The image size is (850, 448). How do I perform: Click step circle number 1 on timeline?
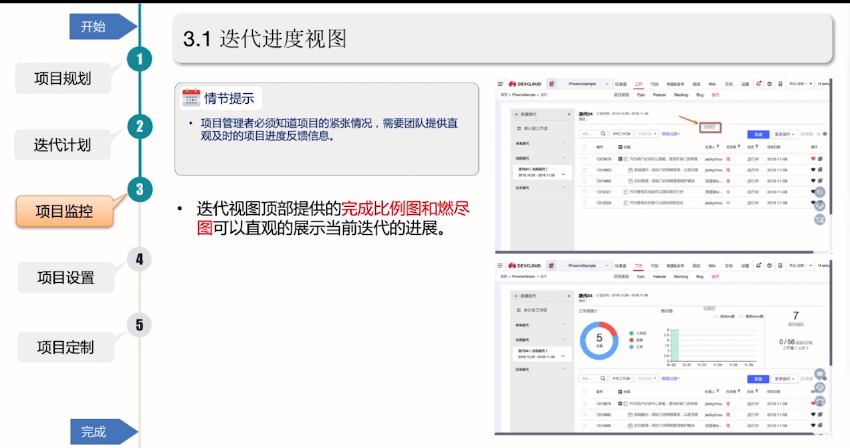click(140, 59)
